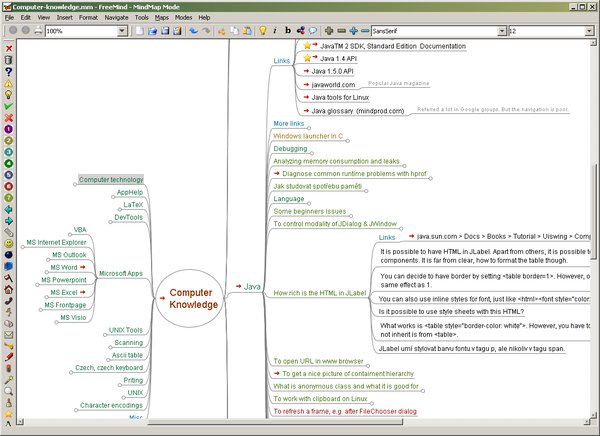Screen dimensions: 600x436
Task: Click the trash can remove-all-icons button
Action: [8, 59]
